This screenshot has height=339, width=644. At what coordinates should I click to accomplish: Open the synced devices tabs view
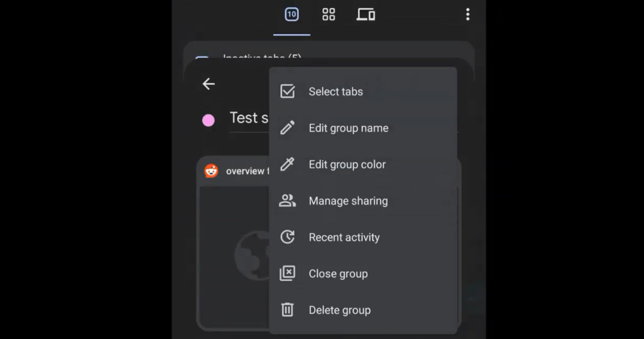coord(366,15)
